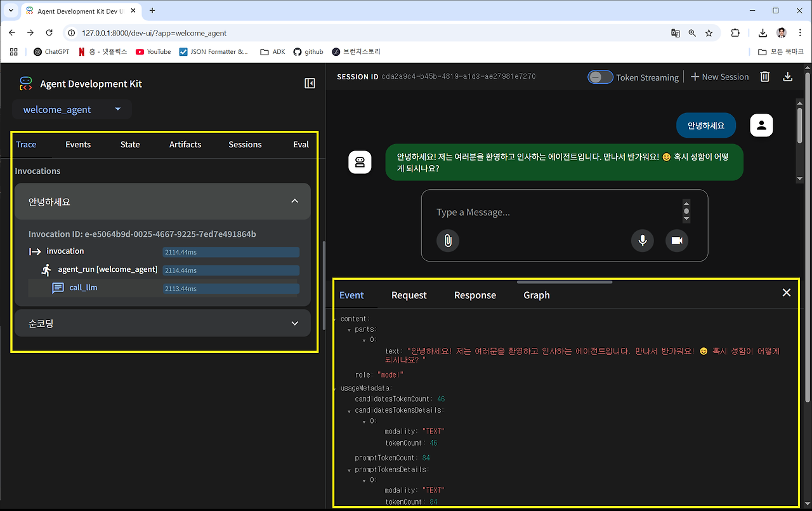Screen dimensions: 812x511
Task: Click the invocation arrow icon
Action: pos(35,252)
